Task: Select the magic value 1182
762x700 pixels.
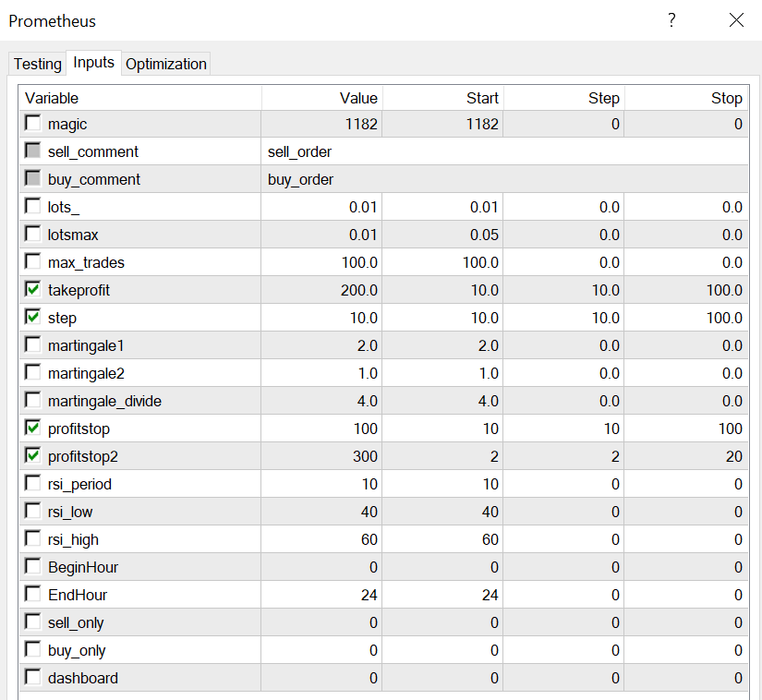Action: tap(321, 124)
